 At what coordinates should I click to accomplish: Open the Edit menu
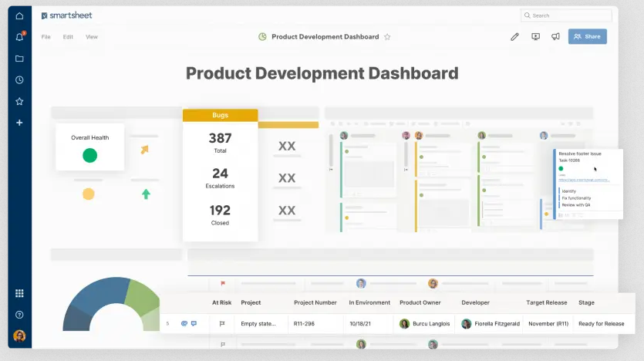pos(68,37)
